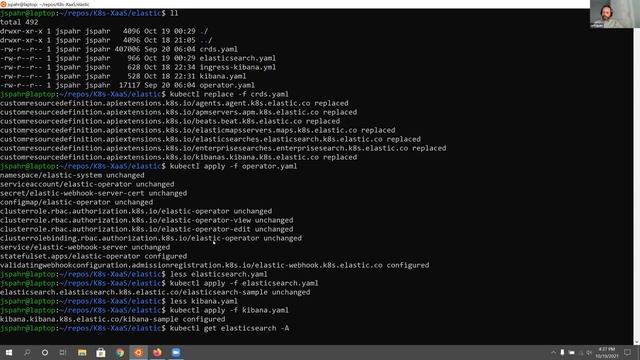640x360 pixels.
Task: Click the 'less kibana.yaml' command
Action: tap(204, 301)
